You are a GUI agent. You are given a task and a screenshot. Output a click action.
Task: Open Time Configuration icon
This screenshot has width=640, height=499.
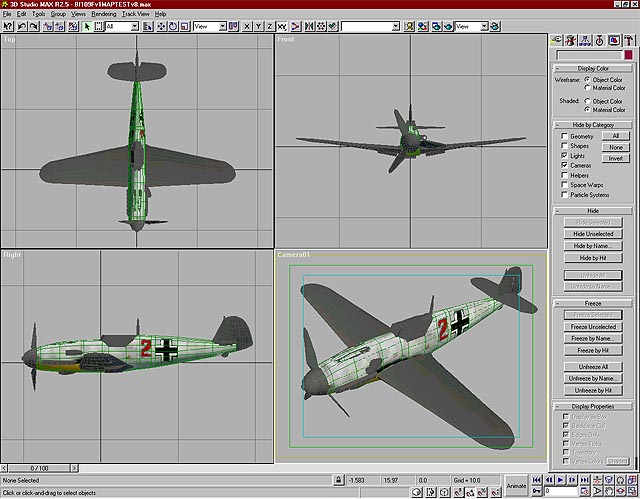pos(584,491)
